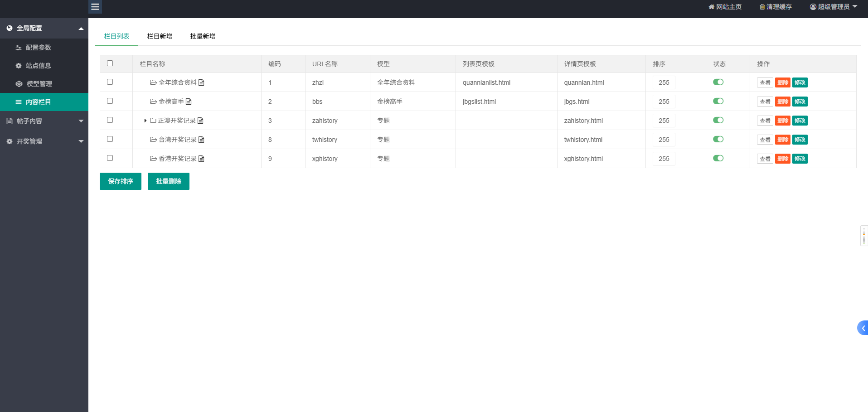Click the document icon beside 香港开奖记录
The height and width of the screenshot is (412, 868).
[x=201, y=159]
